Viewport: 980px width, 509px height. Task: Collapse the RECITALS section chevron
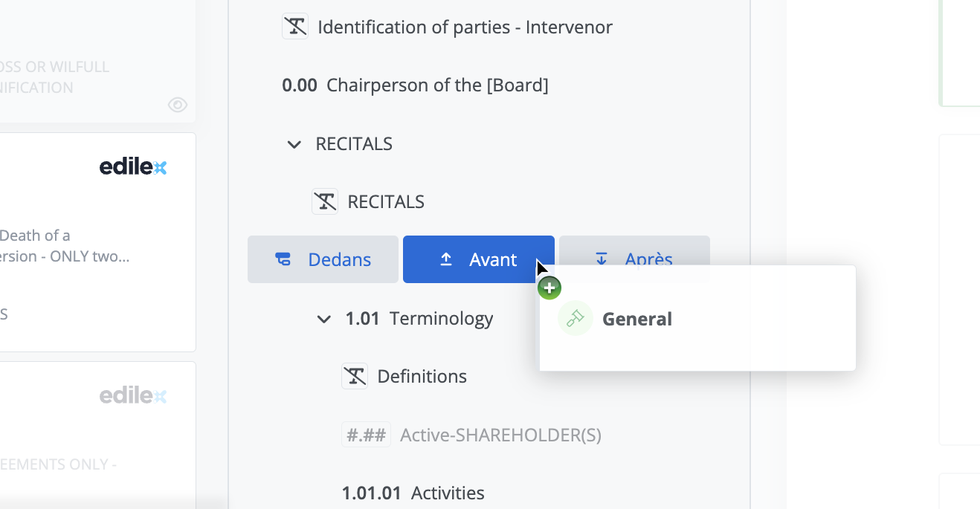click(x=294, y=144)
